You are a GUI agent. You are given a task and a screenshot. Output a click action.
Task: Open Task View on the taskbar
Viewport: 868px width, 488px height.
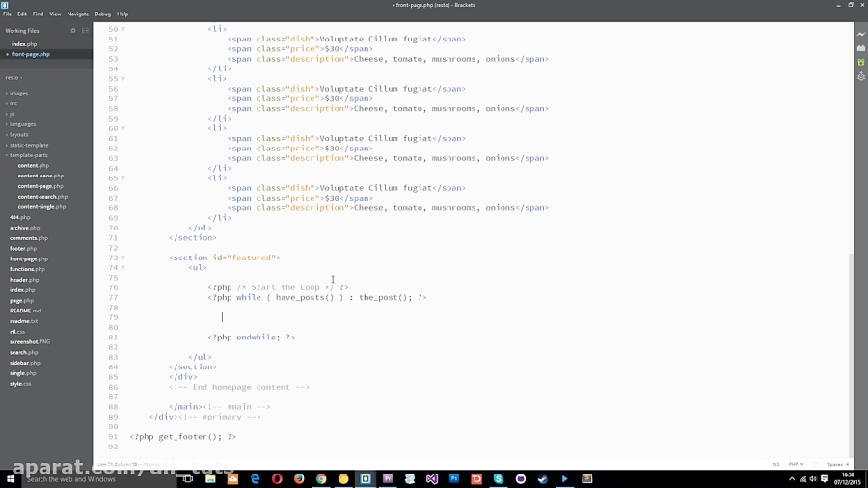tap(188, 479)
